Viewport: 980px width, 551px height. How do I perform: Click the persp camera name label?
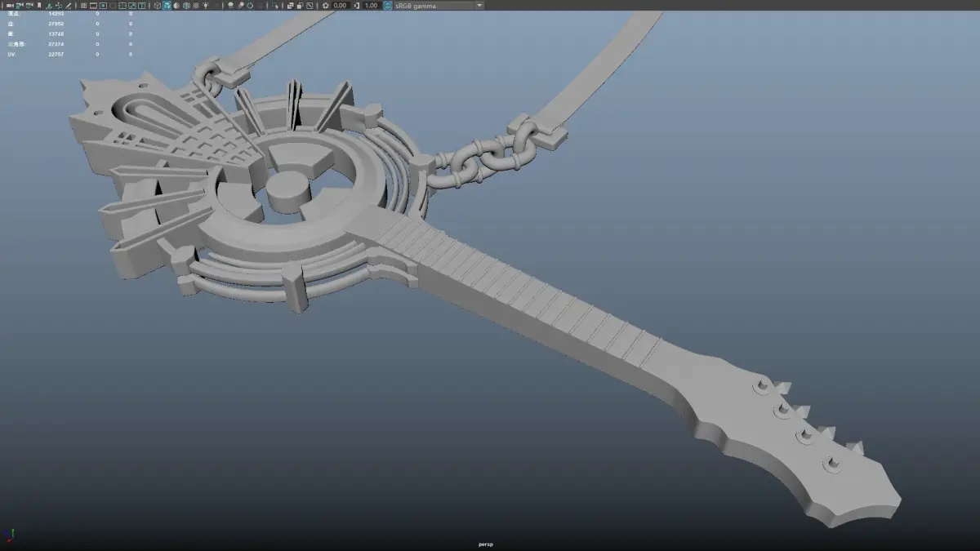pos(486,544)
